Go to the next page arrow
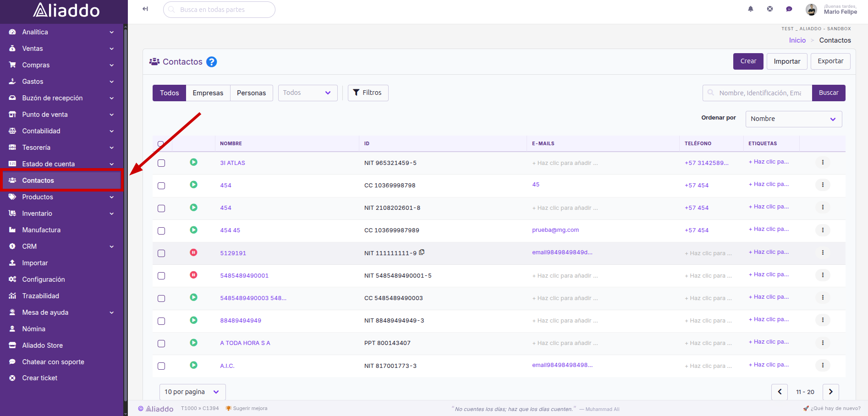Viewport: 868px width, 416px height. (x=831, y=392)
